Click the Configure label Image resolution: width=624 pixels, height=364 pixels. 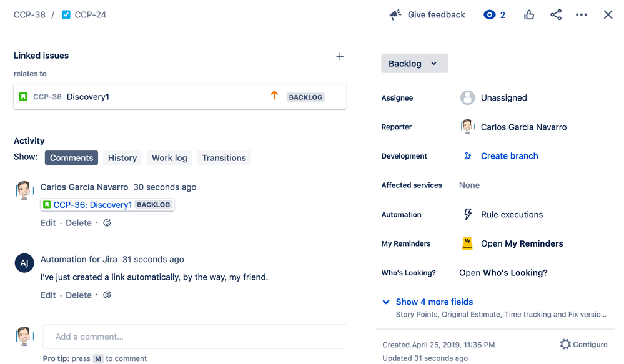coord(590,344)
